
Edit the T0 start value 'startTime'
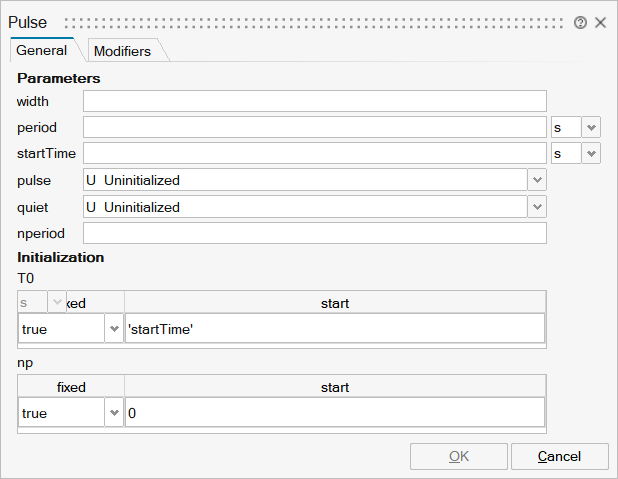334,329
